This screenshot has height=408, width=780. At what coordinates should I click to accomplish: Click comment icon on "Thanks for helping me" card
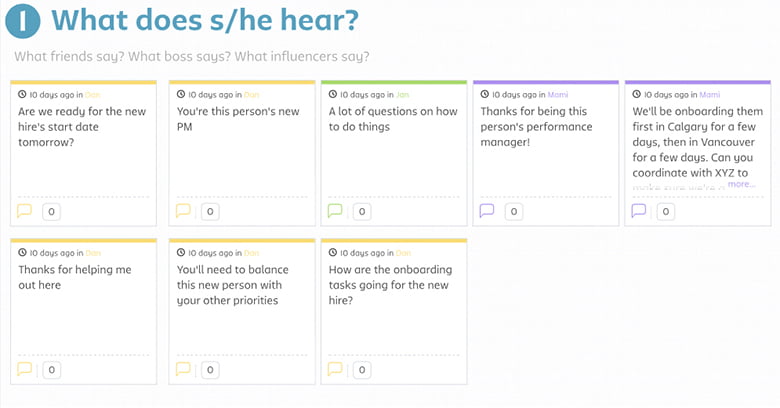pyautogui.click(x=25, y=369)
